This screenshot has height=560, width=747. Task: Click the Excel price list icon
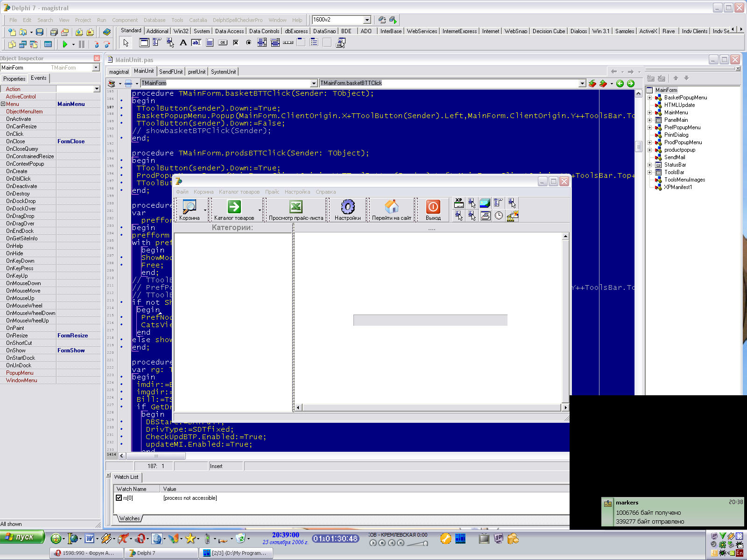pyautogui.click(x=296, y=207)
